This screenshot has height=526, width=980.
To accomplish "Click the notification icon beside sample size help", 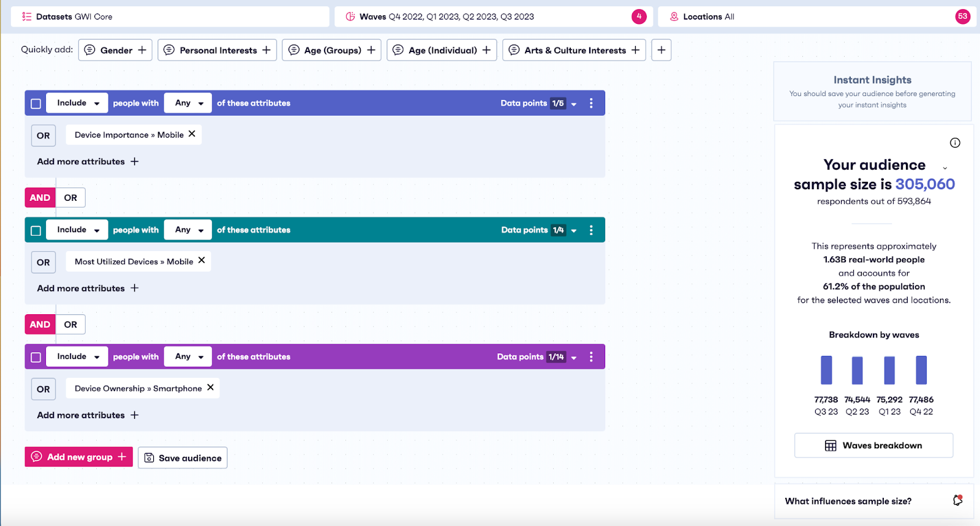I will click(958, 500).
